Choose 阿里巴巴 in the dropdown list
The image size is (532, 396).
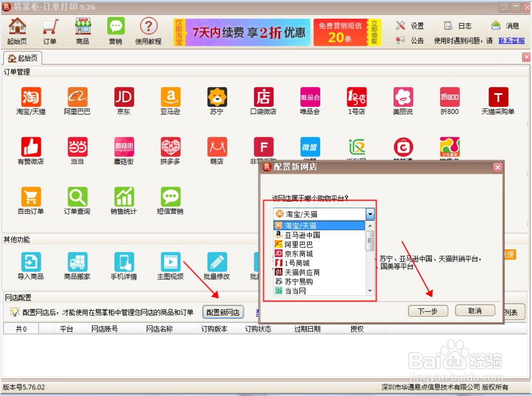coord(319,244)
